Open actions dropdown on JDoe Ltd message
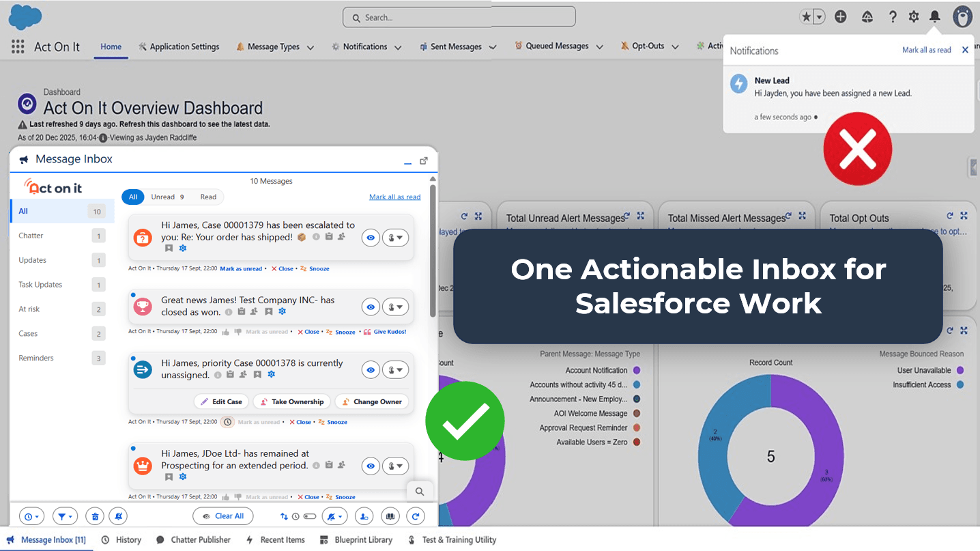The height and width of the screenshot is (551, 980). (x=395, y=466)
